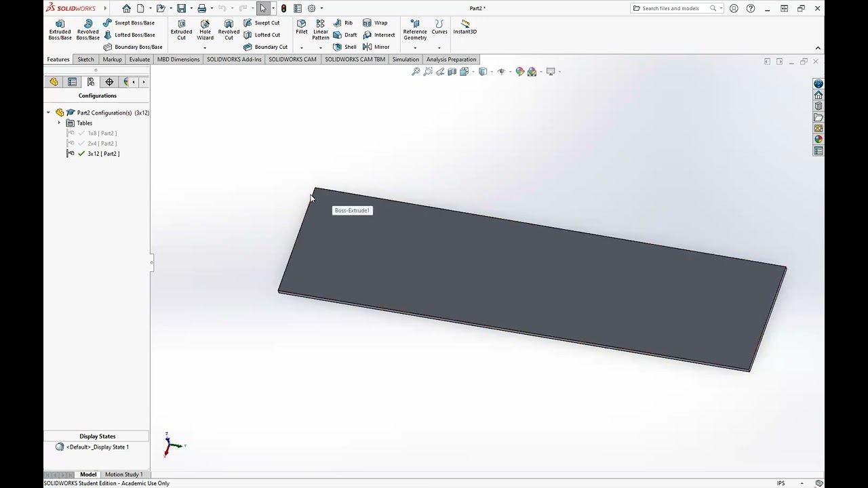868x488 pixels.
Task: Select the Rib tool
Action: pyautogui.click(x=343, y=23)
